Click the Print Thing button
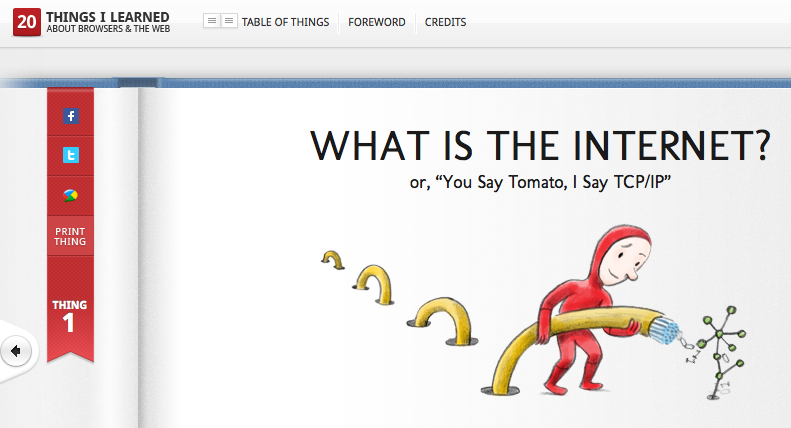 pos(70,236)
